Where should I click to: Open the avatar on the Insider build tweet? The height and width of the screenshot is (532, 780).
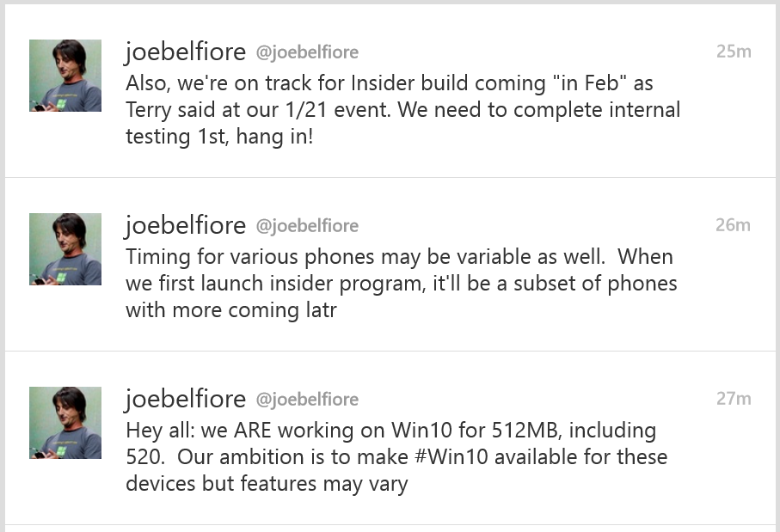[65, 76]
